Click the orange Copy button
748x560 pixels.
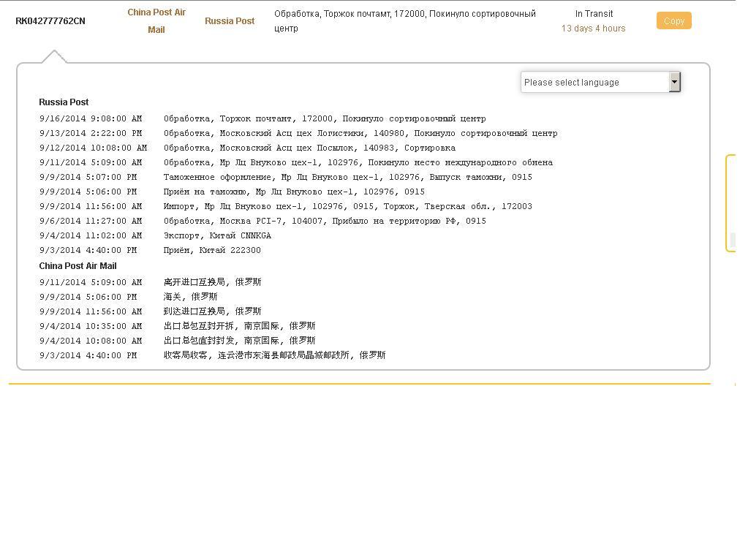click(x=673, y=21)
